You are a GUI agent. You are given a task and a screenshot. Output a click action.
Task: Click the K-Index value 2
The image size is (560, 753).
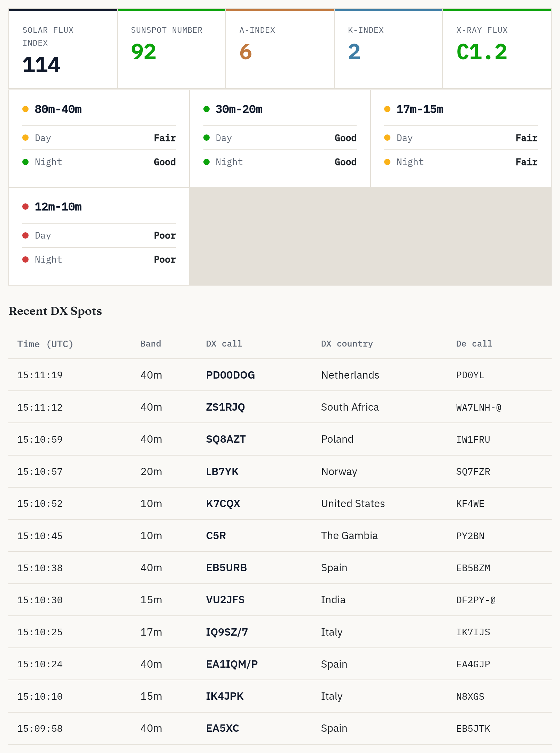click(x=354, y=52)
